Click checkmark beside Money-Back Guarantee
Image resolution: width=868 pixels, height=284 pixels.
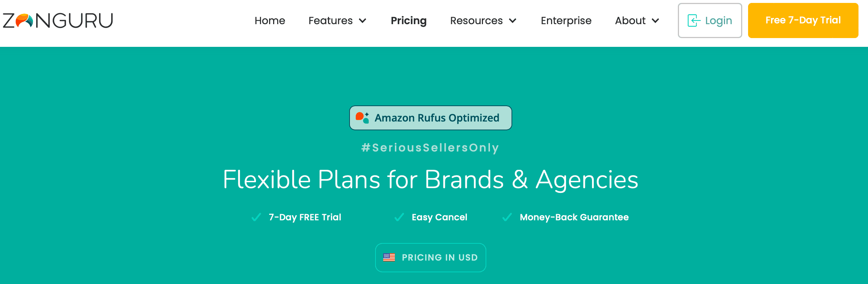[x=507, y=217]
